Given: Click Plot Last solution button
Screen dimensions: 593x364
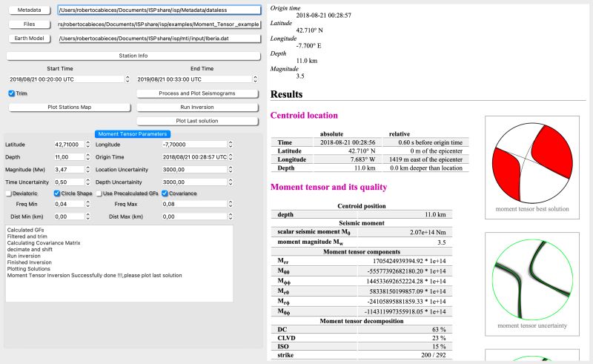Looking at the screenshot, I should [197, 121].
